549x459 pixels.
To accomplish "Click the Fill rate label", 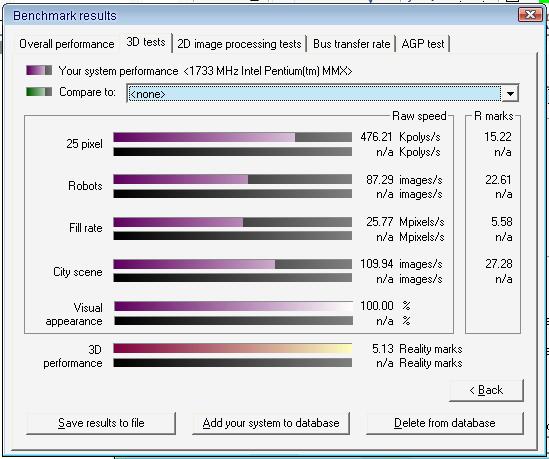I will pos(86,228).
